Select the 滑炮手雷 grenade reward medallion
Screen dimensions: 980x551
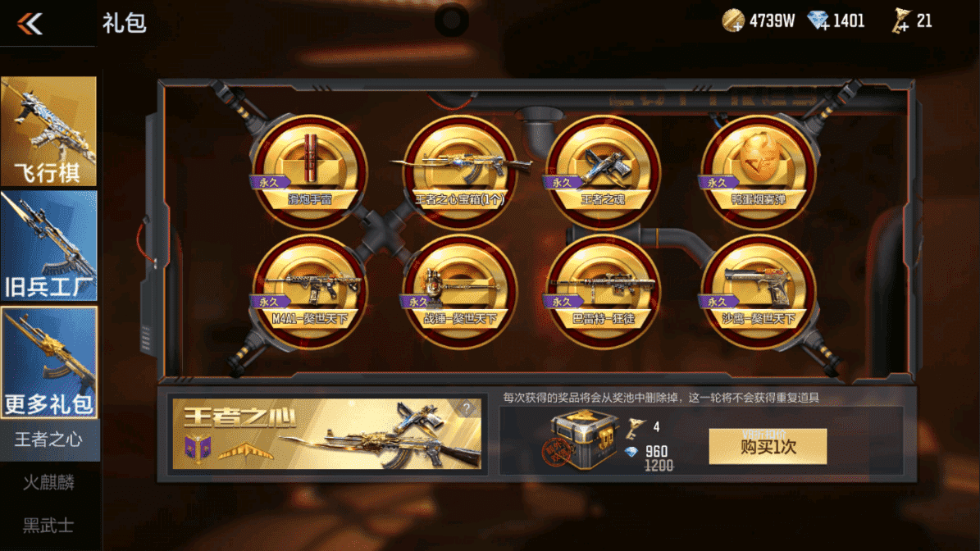(309, 171)
